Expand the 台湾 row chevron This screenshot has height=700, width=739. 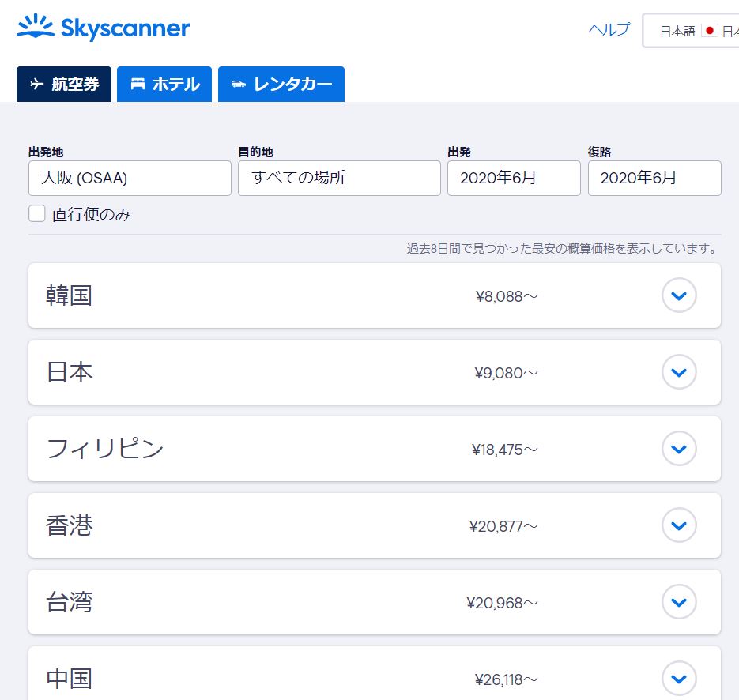679,602
